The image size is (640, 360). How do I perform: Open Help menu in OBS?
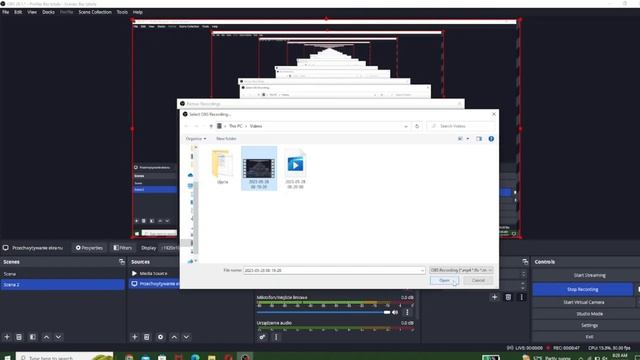138,12
